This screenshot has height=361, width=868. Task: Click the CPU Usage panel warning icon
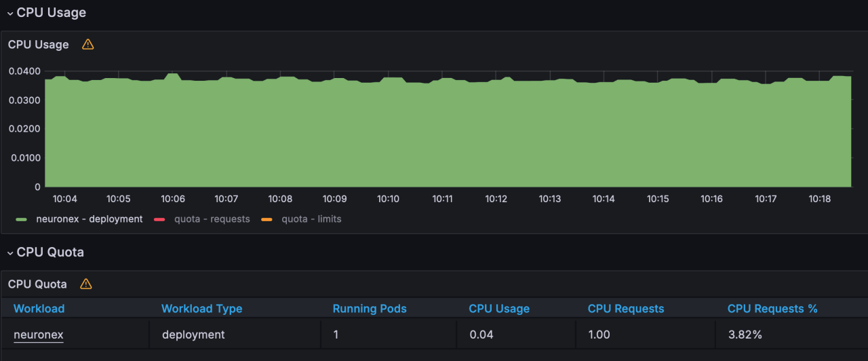pos(87,45)
